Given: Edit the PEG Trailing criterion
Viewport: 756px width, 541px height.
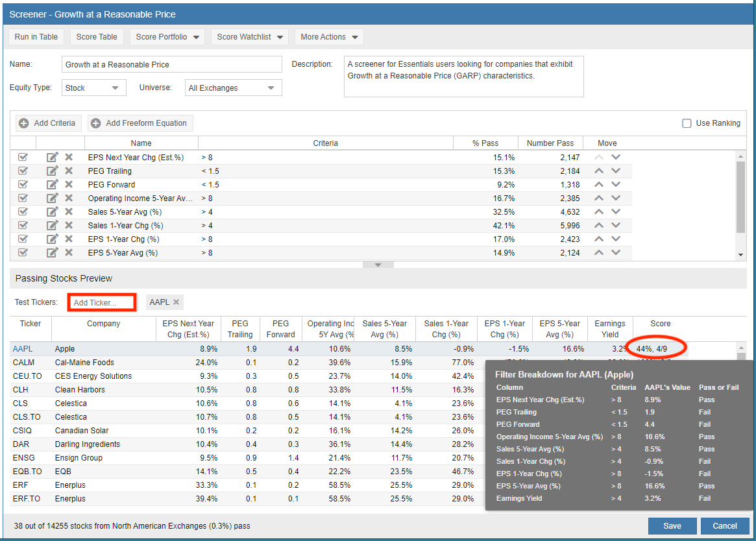Looking at the screenshot, I should pyautogui.click(x=52, y=171).
